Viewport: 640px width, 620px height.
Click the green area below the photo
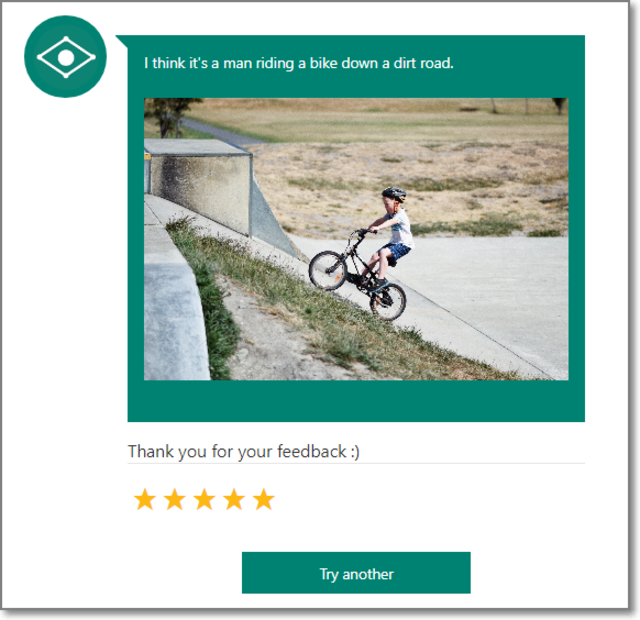point(356,401)
